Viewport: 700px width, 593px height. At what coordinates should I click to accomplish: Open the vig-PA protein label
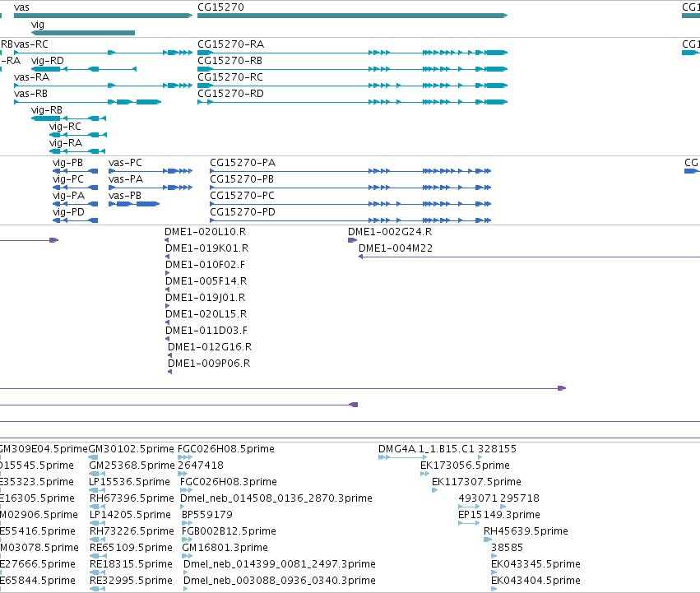click(69, 196)
